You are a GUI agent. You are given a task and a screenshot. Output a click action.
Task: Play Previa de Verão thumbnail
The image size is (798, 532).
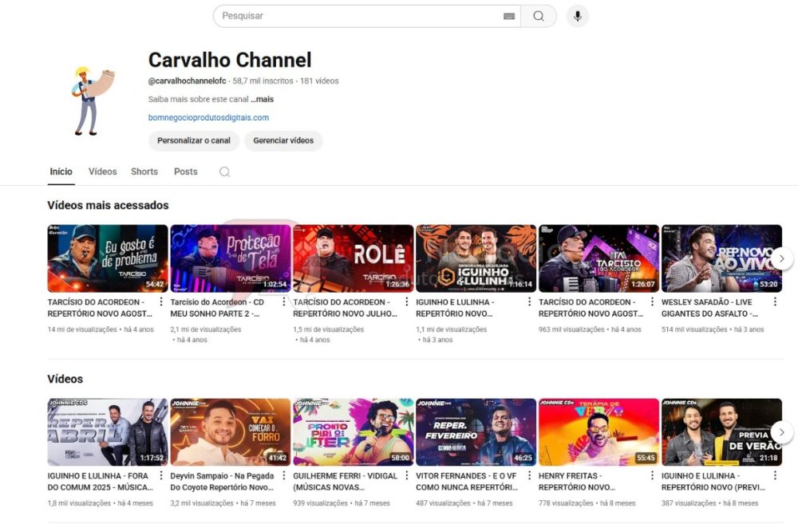pyautogui.click(x=721, y=432)
